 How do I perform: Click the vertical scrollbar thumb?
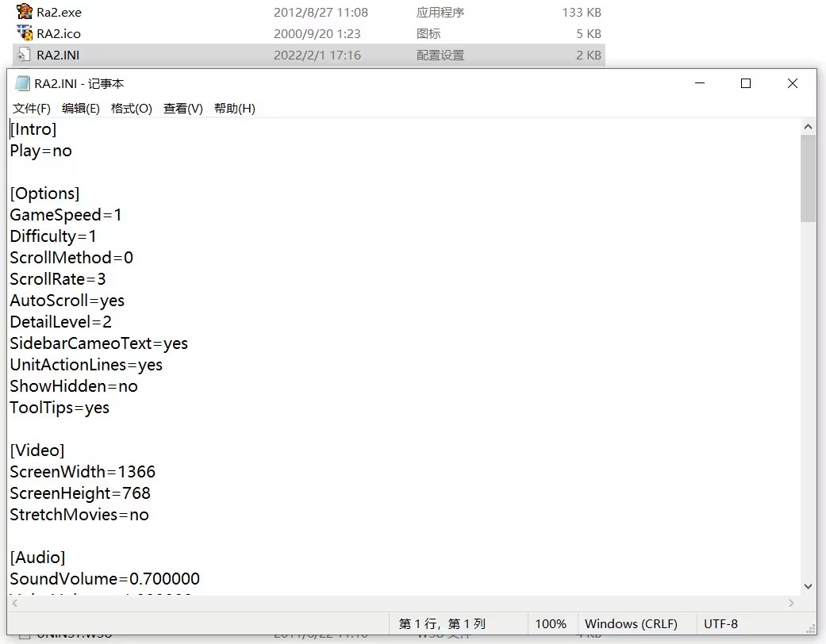tap(808, 178)
